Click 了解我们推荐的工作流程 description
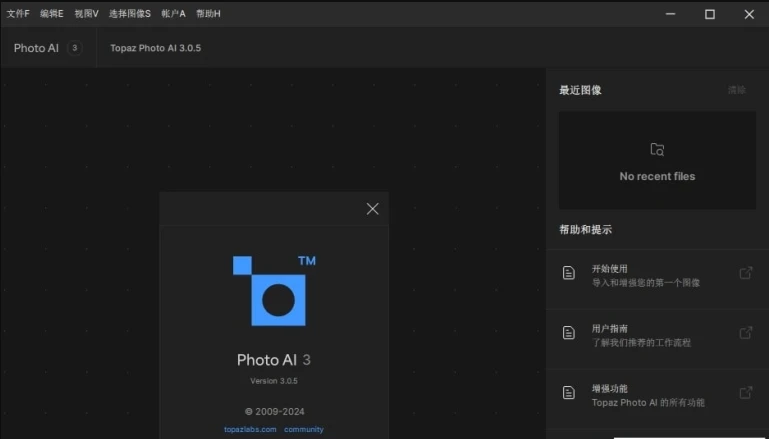 click(641, 343)
